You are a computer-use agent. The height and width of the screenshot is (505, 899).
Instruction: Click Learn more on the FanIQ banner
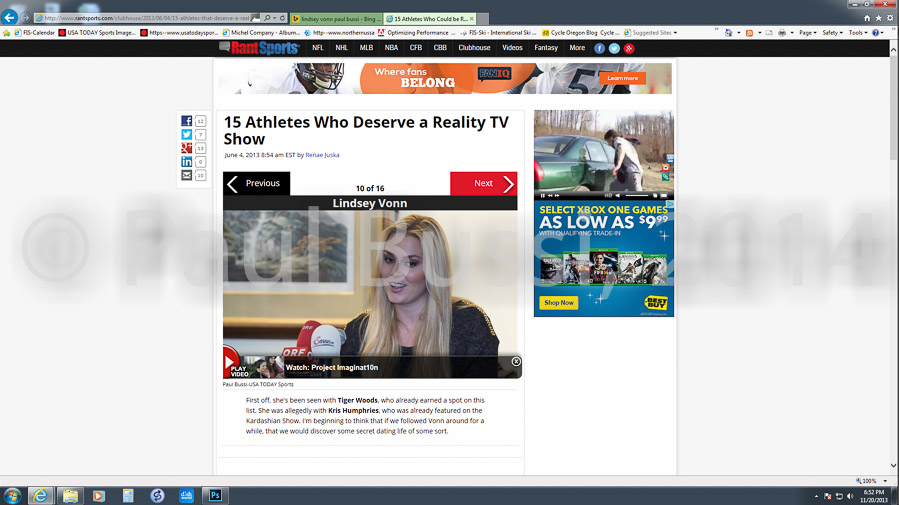pyautogui.click(x=622, y=78)
